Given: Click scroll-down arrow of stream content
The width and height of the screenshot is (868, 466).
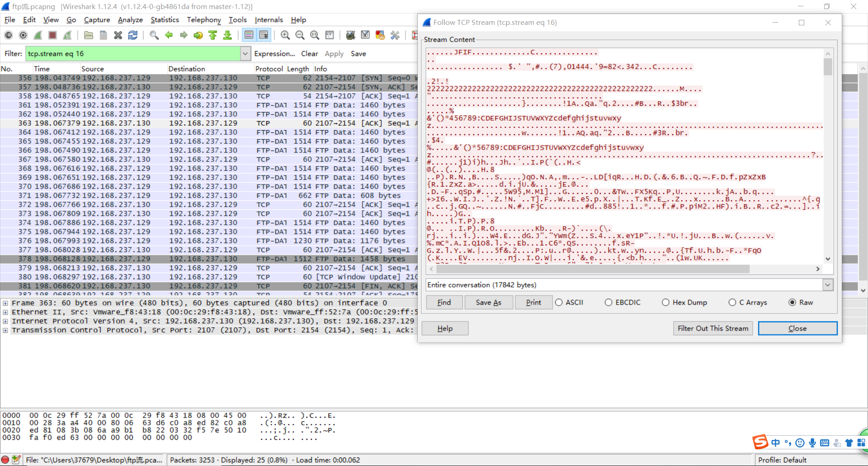Looking at the screenshot, I should pyautogui.click(x=828, y=259).
